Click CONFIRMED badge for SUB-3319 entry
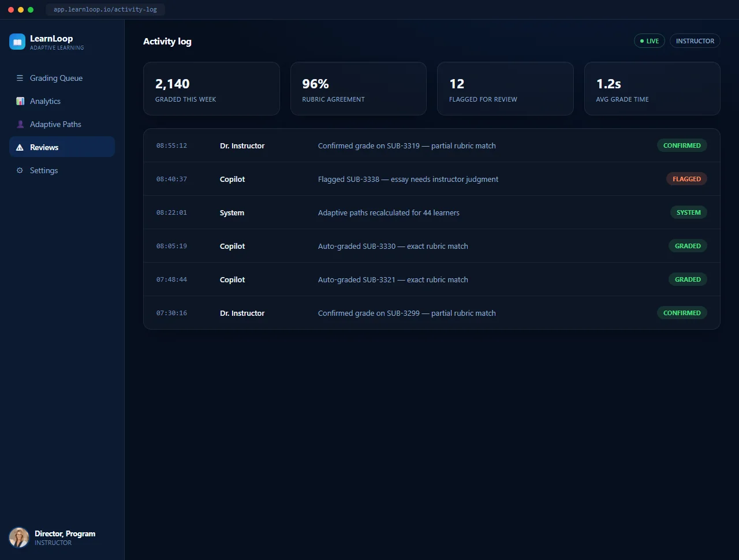The image size is (739, 560). [682, 145]
